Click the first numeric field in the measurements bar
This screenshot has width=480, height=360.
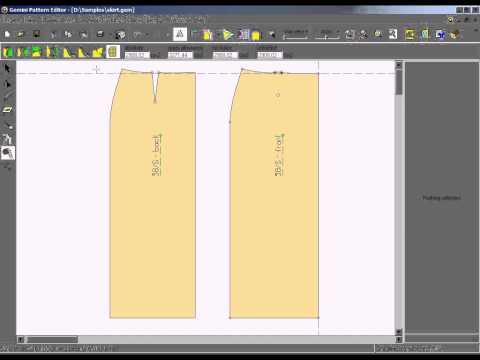click(x=137, y=55)
